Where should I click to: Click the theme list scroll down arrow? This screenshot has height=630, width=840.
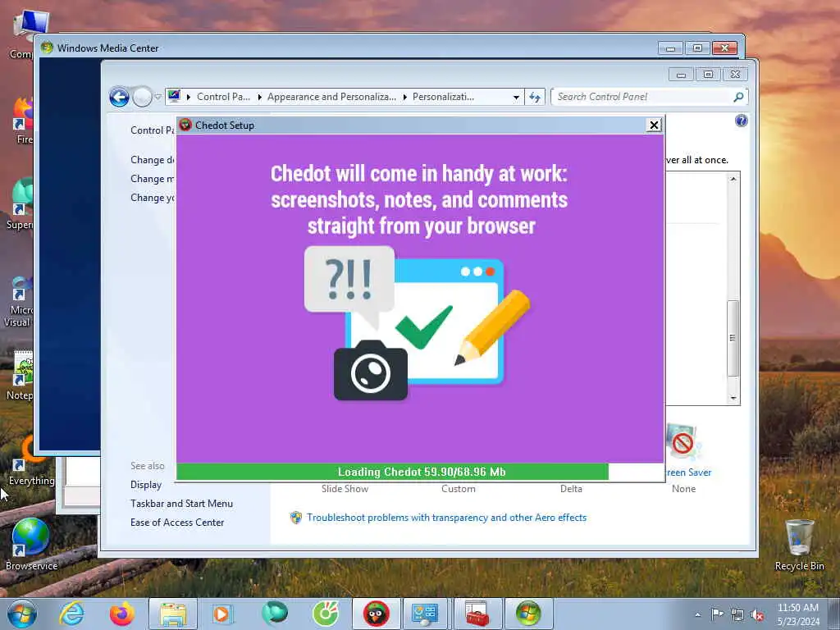click(733, 399)
